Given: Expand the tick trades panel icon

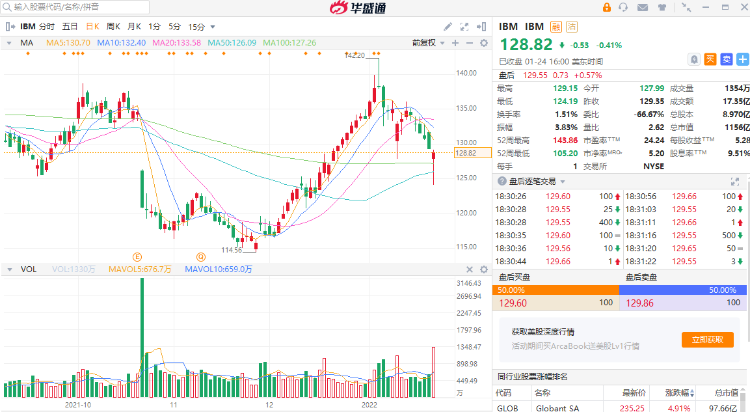Looking at the screenshot, I should click(735, 181).
